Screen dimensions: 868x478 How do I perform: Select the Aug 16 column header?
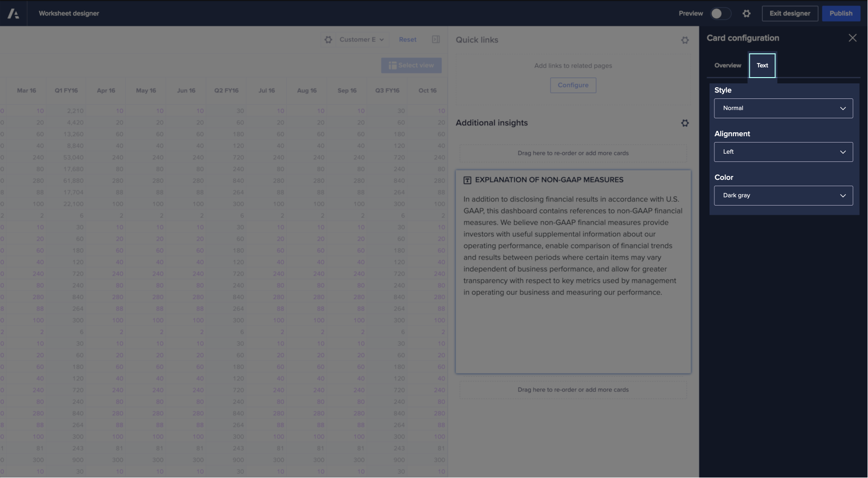tap(307, 91)
